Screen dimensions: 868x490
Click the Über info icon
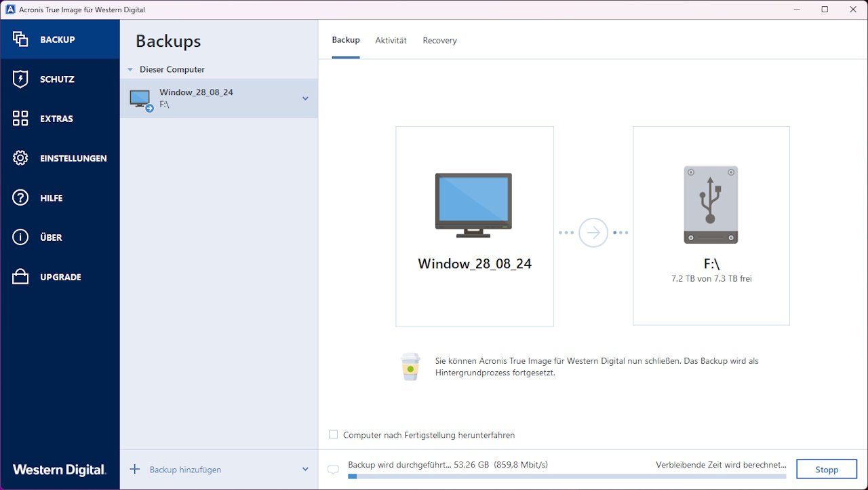tap(20, 238)
